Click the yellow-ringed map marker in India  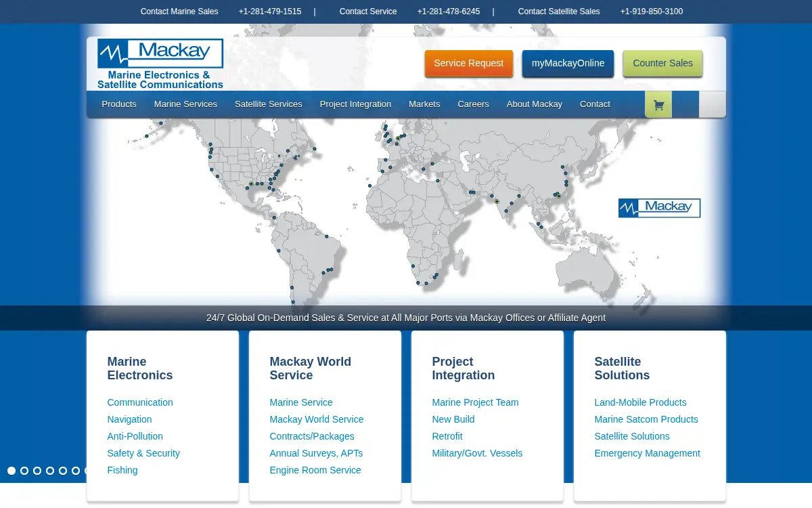point(497,201)
